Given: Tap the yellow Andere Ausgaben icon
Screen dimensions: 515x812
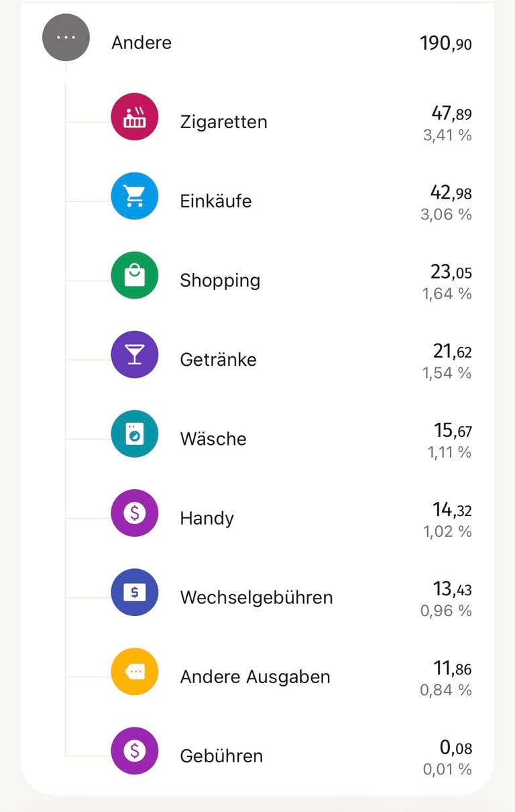Looking at the screenshot, I should (135, 672).
